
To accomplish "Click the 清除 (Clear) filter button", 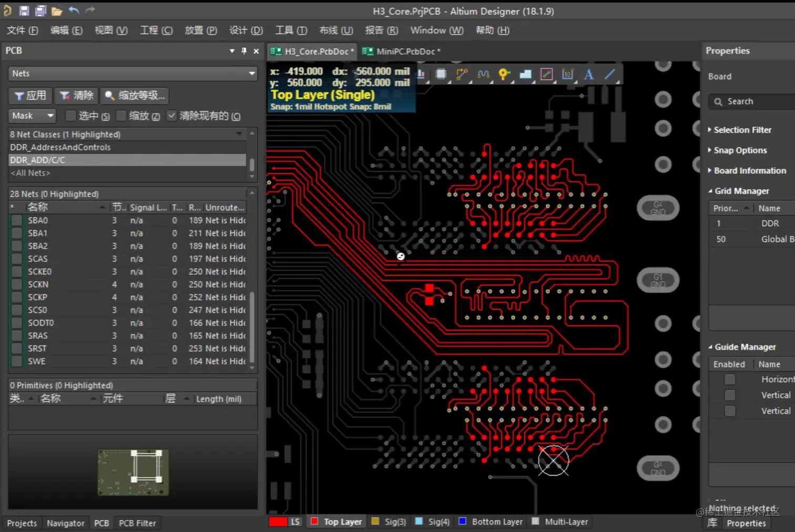I will 76,95.
